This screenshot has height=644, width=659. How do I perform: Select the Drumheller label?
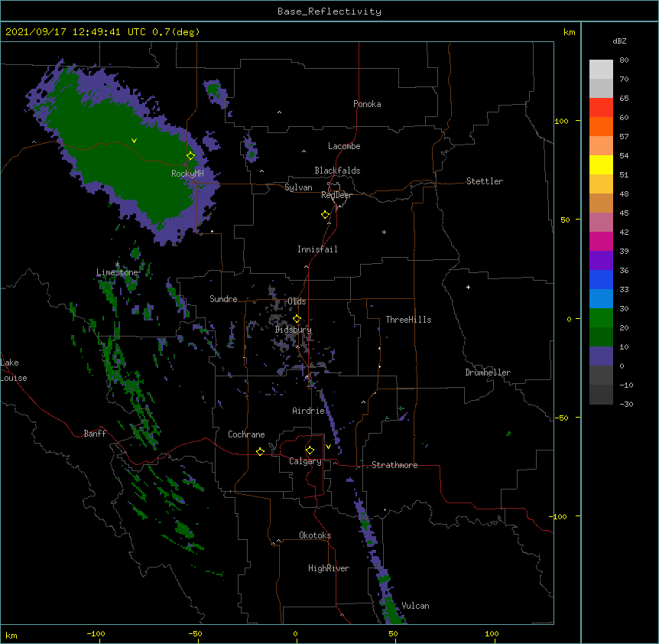click(x=488, y=372)
